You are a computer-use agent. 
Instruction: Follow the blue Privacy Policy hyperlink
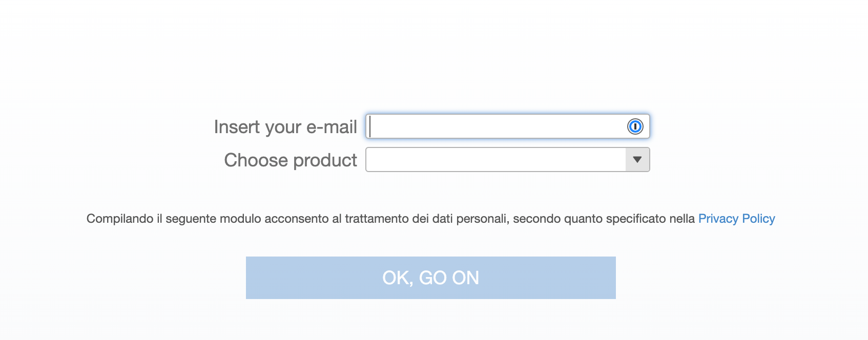tap(736, 219)
